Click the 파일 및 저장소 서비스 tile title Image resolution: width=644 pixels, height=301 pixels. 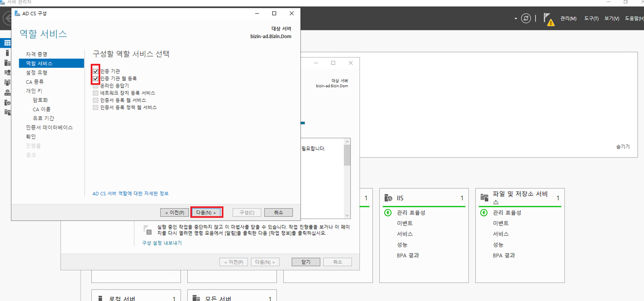point(520,198)
